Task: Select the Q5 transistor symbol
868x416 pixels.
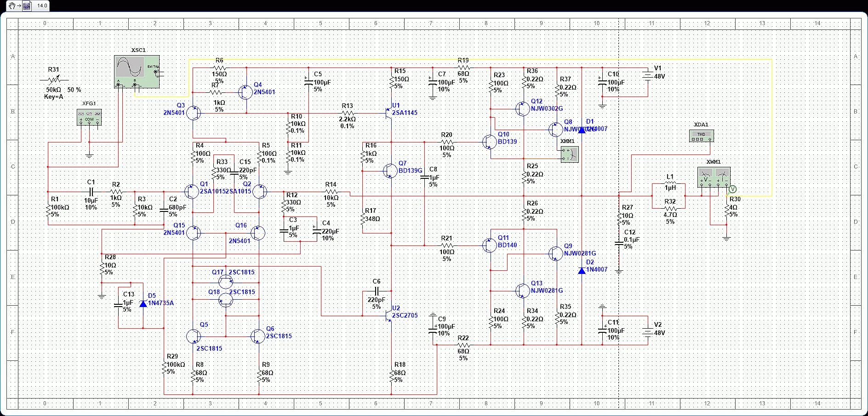Action: (194, 336)
